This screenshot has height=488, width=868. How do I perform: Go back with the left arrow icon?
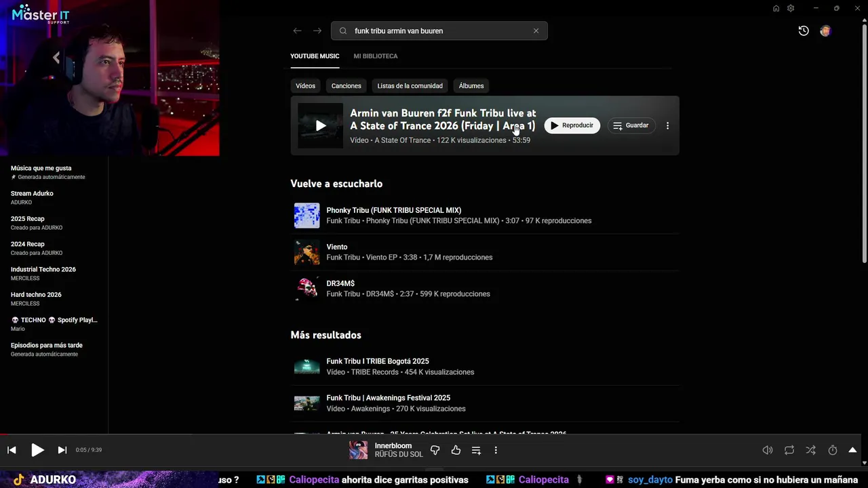[297, 30]
